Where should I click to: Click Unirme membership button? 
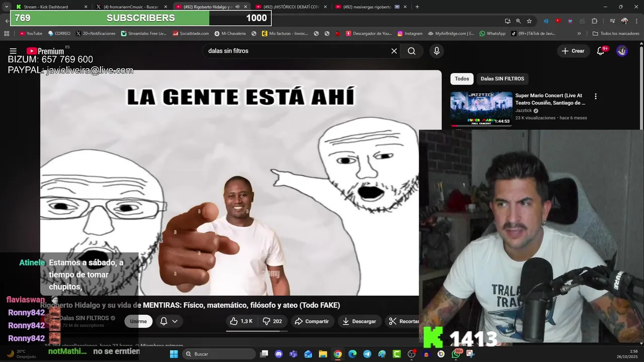tap(138, 321)
